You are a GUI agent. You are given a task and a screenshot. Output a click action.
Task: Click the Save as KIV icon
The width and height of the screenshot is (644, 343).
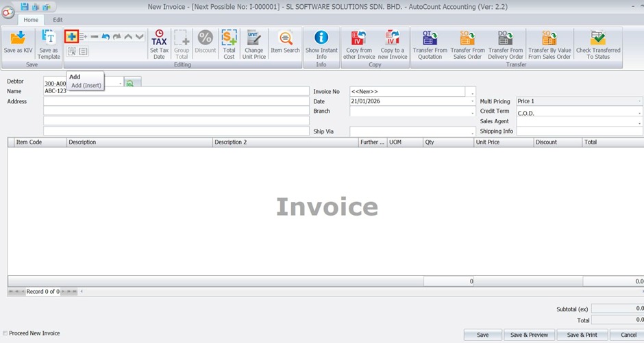[18, 38]
